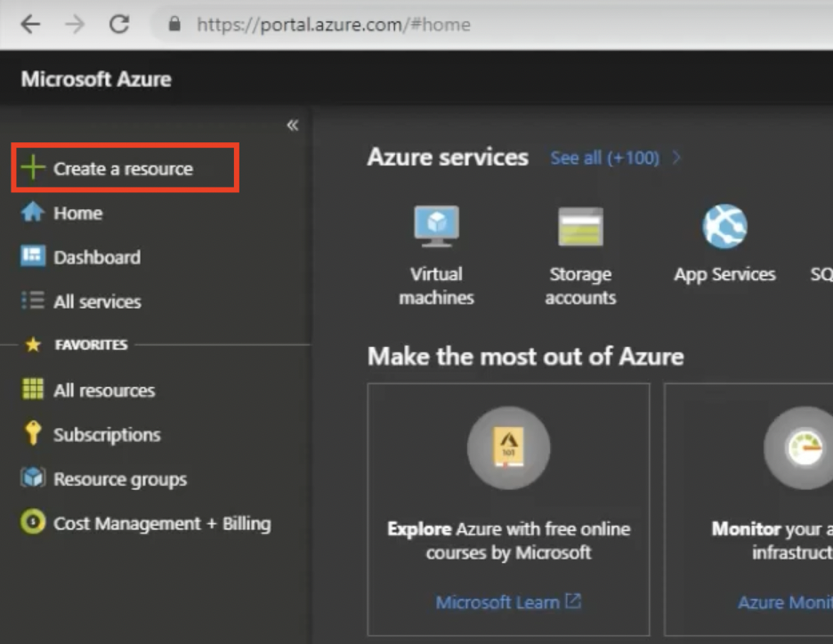Click the green plus Create a resource icon

click(33, 168)
